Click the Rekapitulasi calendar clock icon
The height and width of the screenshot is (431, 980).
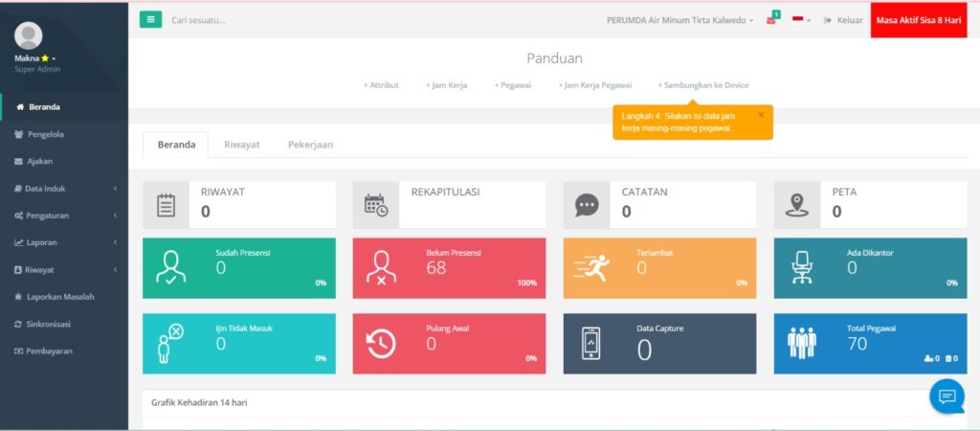(376, 205)
